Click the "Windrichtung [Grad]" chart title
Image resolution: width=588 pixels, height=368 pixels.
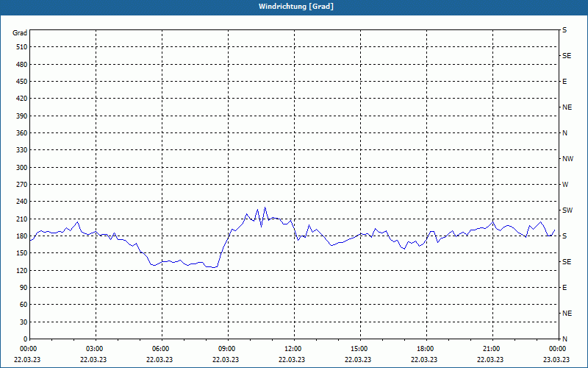296,7
